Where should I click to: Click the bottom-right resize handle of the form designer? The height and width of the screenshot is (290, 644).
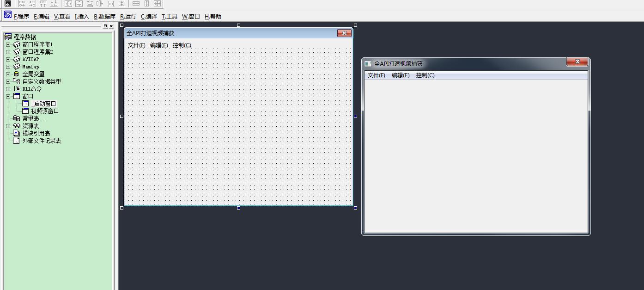click(355, 208)
